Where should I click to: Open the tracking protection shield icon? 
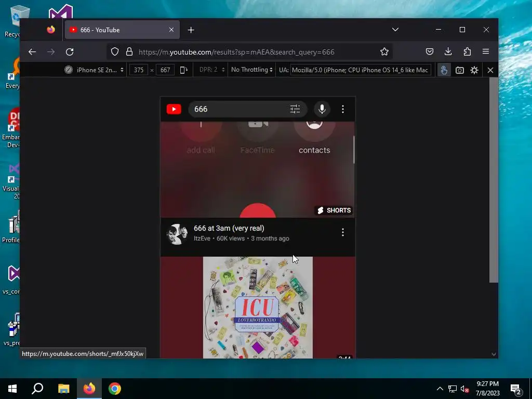coord(115,51)
